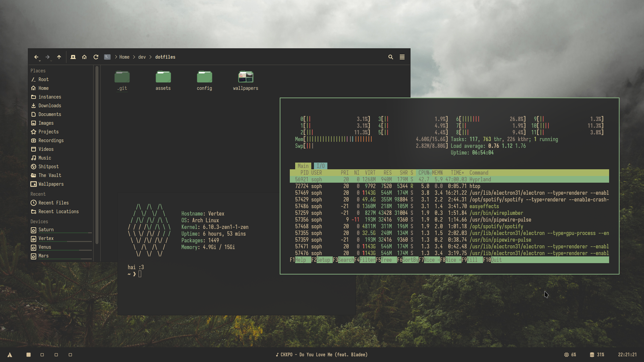Viewport: 644px width, 362px height.
Task: Open The Vault in Places sidebar
Action: tap(60, 175)
